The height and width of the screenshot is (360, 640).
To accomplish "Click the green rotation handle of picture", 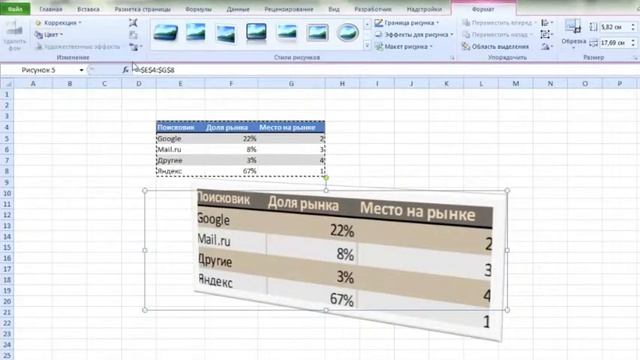I will coord(326,178).
